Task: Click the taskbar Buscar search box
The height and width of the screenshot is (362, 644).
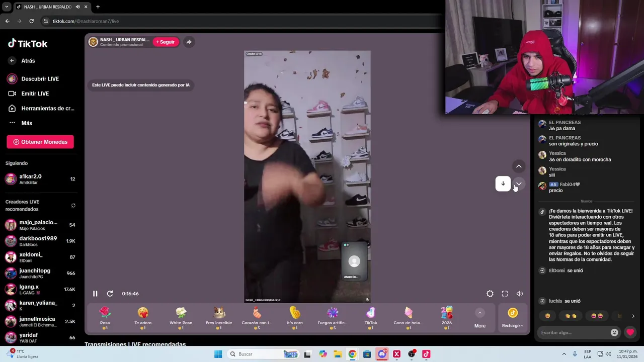Action: pos(263,354)
